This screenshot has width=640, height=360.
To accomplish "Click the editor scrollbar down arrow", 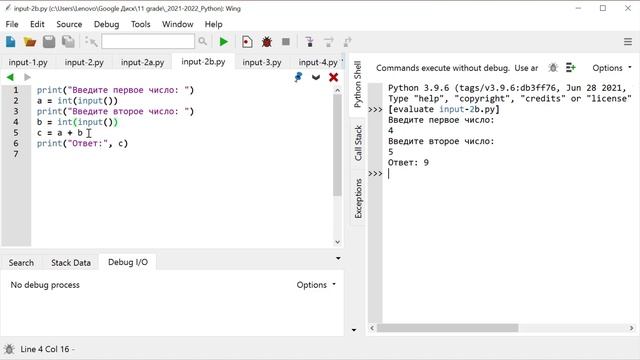I will [338, 242].
